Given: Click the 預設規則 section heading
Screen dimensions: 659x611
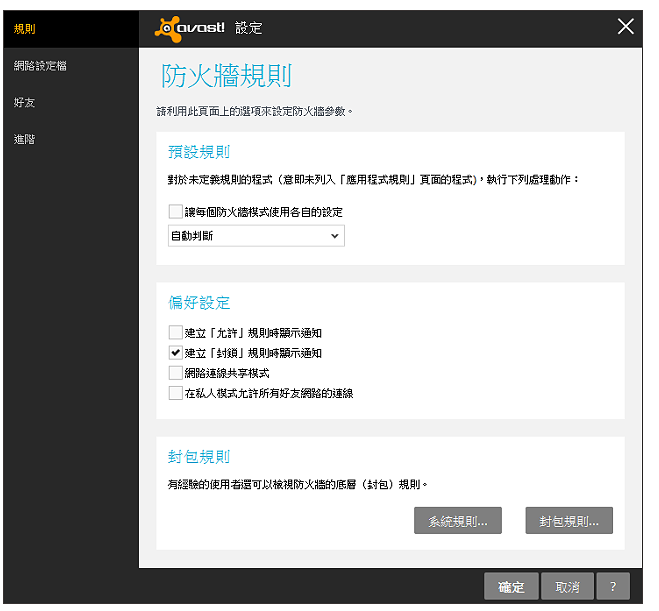Looking at the screenshot, I should 199,152.
